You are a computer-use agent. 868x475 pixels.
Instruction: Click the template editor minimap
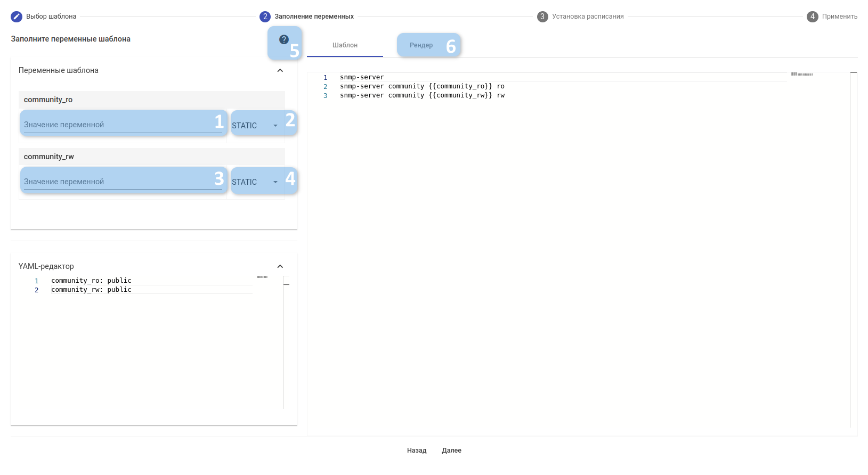click(x=802, y=74)
